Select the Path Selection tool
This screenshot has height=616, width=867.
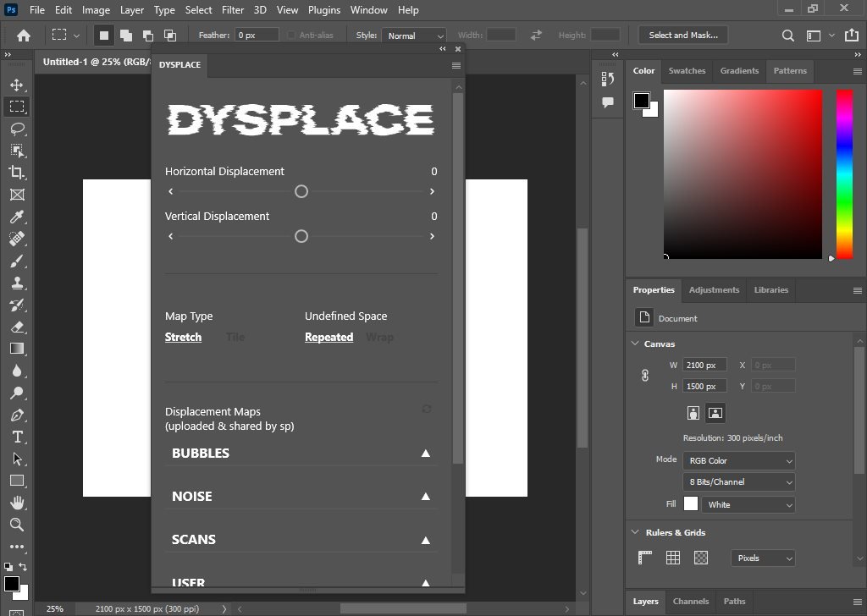tap(17, 459)
